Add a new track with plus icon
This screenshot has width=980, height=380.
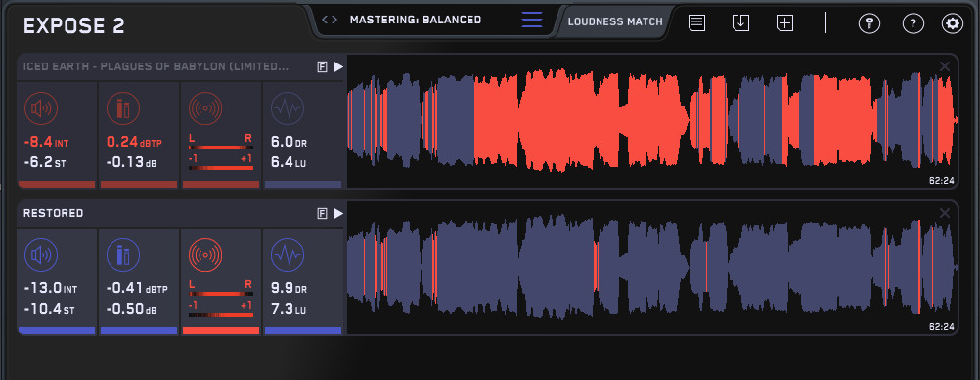click(x=784, y=23)
